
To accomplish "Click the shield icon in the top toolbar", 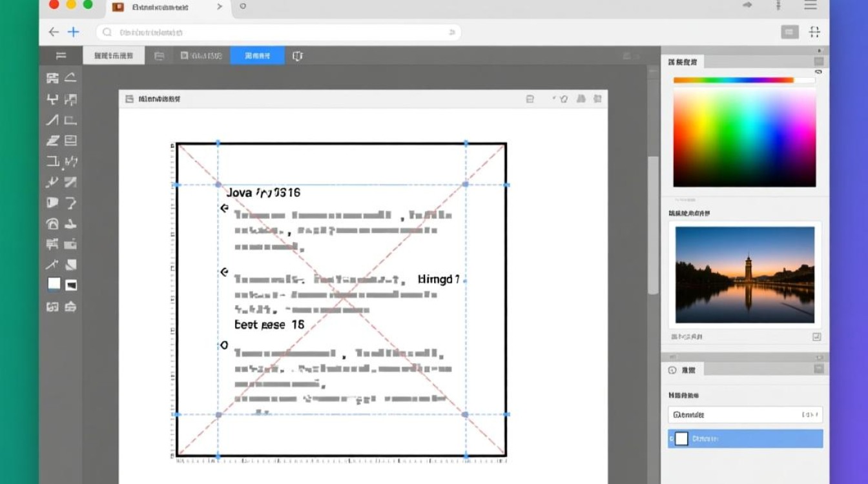I will coord(298,55).
